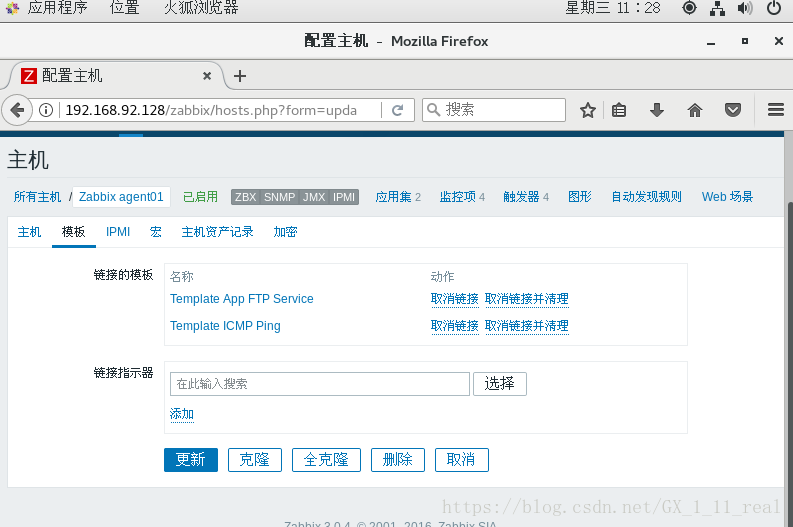Show site information via the info icon
This screenshot has height=527, width=793.
pos(46,110)
